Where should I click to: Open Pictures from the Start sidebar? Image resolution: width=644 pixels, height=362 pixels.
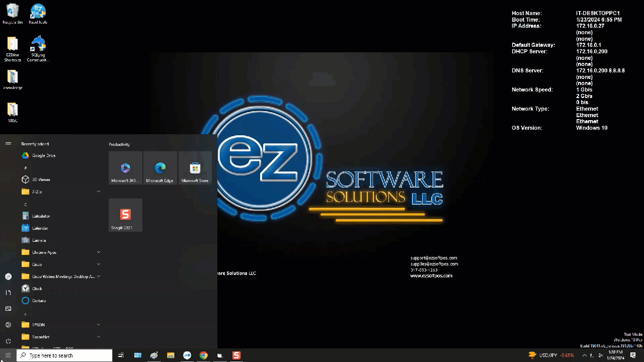8,309
